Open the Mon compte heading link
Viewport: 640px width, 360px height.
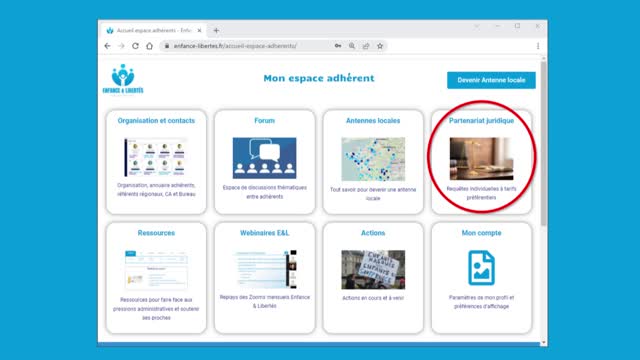[481, 233]
